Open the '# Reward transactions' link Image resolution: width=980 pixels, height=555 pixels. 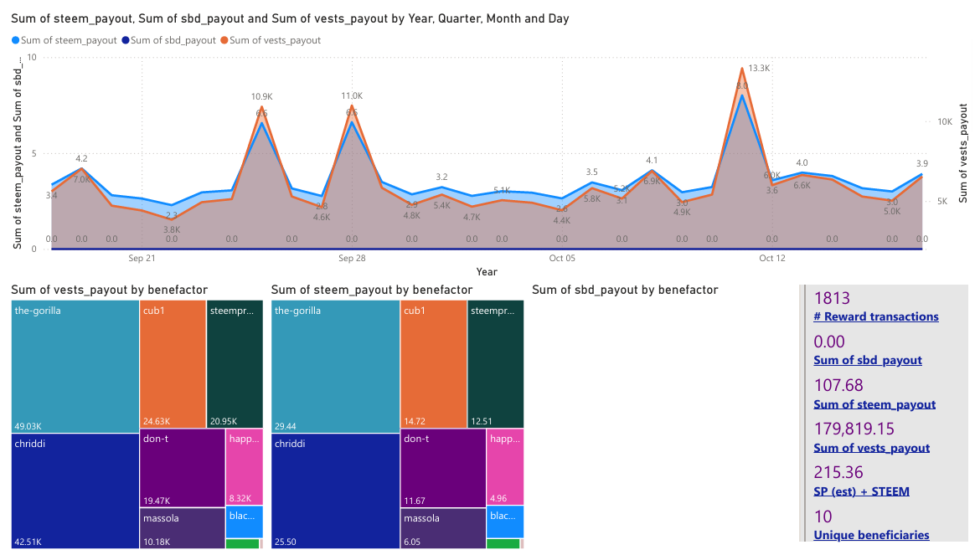pyautogui.click(x=876, y=316)
